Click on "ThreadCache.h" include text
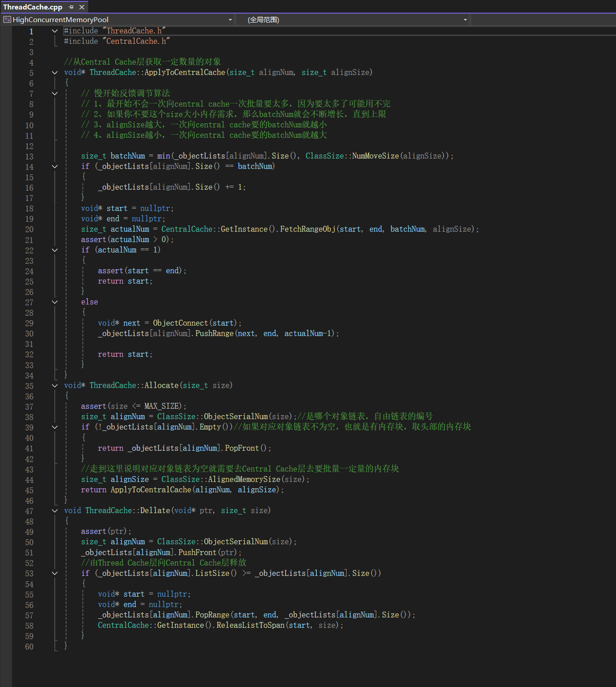616x687 pixels. coord(134,31)
